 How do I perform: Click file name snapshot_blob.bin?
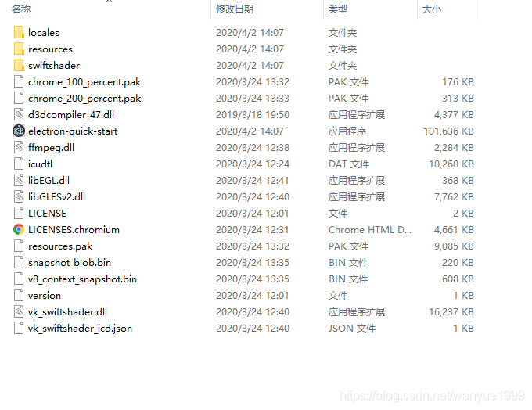(70, 263)
